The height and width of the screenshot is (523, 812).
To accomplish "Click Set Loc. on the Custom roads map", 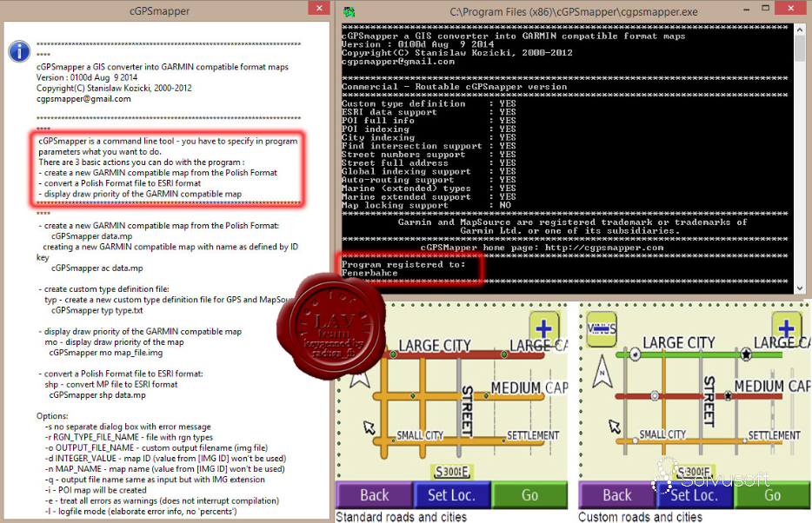I will tap(695, 495).
